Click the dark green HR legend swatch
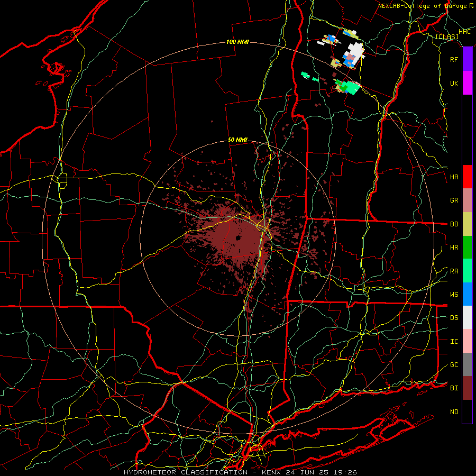 point(467,247)
